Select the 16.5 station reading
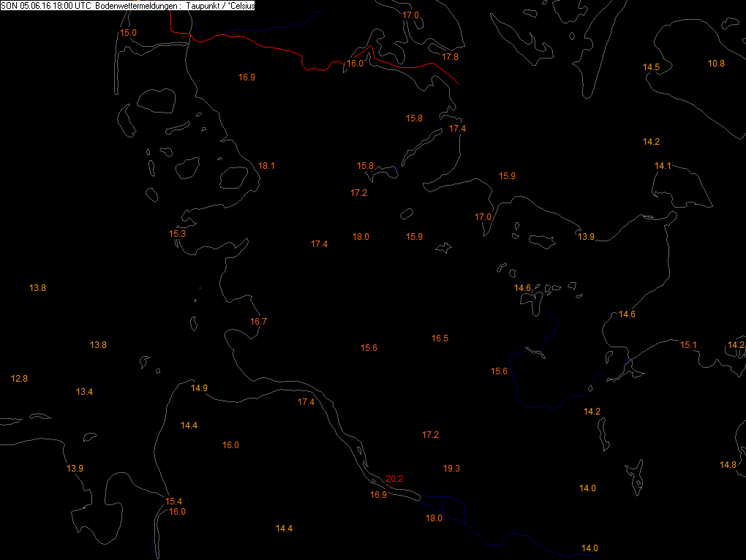The image size is (746, 560). pos(440,338)
